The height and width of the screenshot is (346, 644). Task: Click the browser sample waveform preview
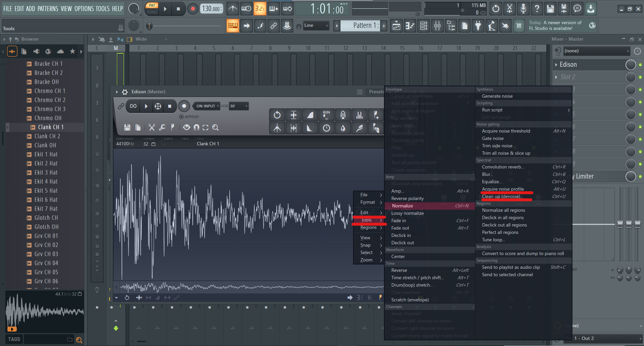[45, 312]
